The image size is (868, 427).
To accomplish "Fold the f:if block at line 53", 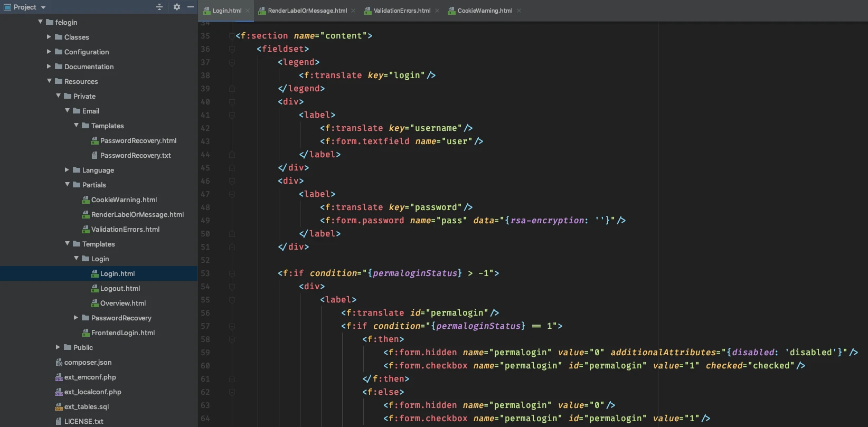I will pos(232,273).
